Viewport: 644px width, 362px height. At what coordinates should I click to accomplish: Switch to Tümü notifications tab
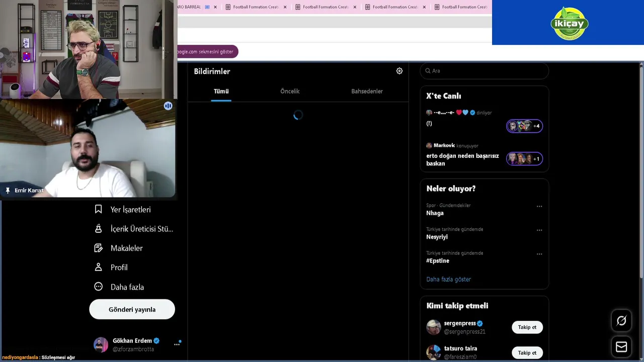click(221, 92)
